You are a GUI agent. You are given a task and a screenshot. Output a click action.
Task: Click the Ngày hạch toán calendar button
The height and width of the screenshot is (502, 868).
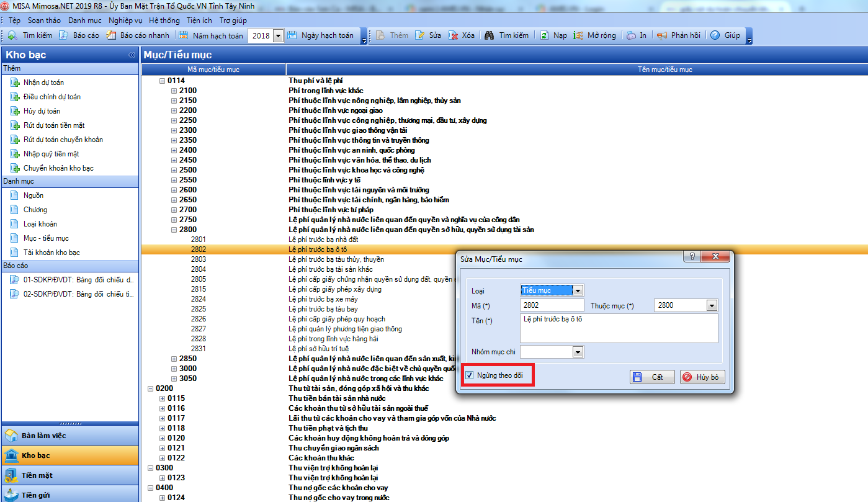[292, 35]
